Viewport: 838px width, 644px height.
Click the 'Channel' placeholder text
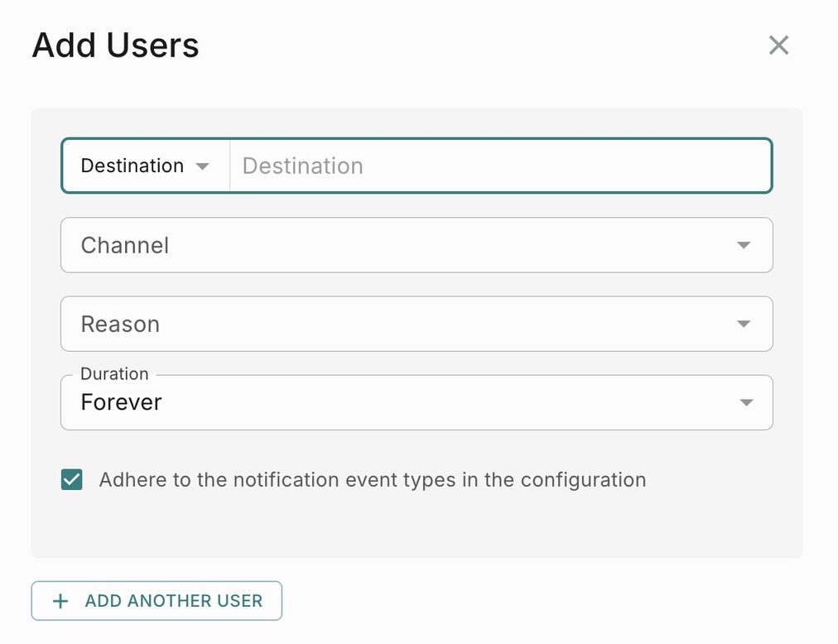125,246
